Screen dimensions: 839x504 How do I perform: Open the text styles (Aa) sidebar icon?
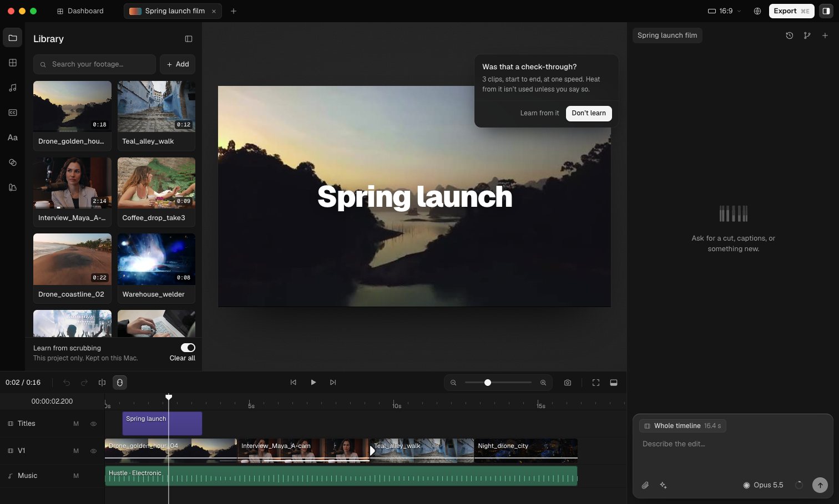pyautogui.click(x=13, y=138)
